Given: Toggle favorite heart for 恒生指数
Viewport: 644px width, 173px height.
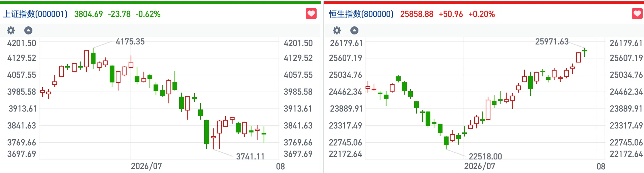Looking at the screenshot, I should point(637,14).
